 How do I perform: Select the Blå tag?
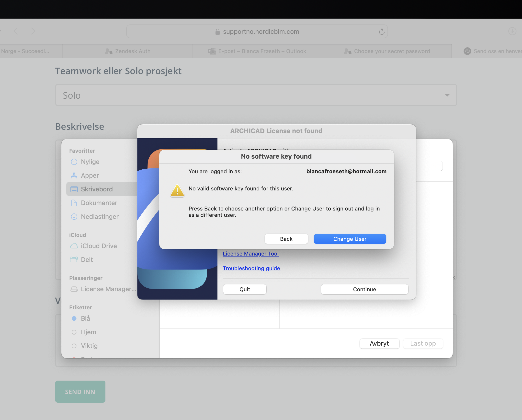tap(85, 318)
